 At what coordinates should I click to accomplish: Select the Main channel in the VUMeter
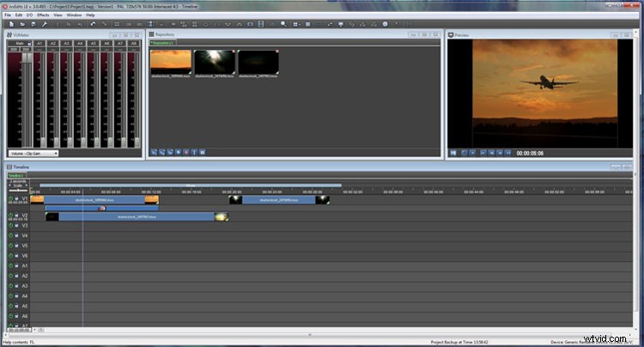[x=20, y=43]
